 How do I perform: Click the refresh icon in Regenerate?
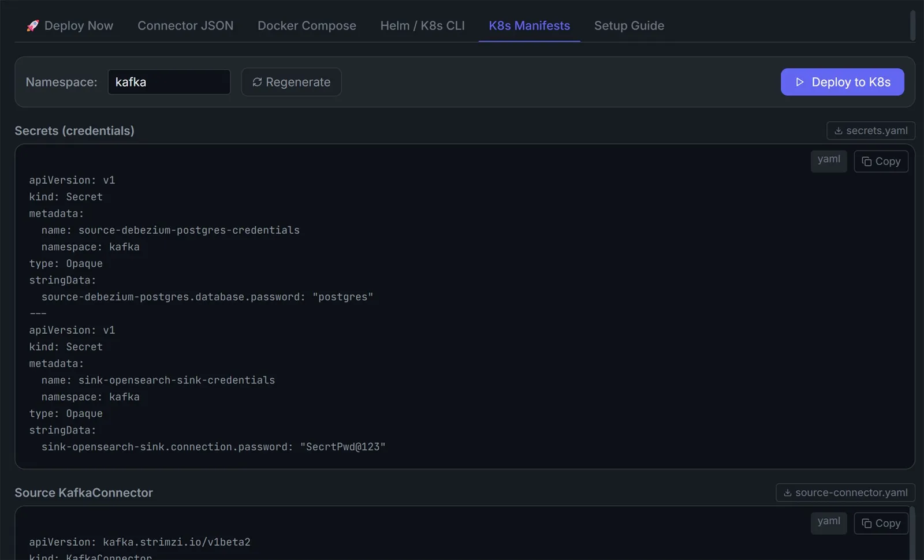point(257,82)
